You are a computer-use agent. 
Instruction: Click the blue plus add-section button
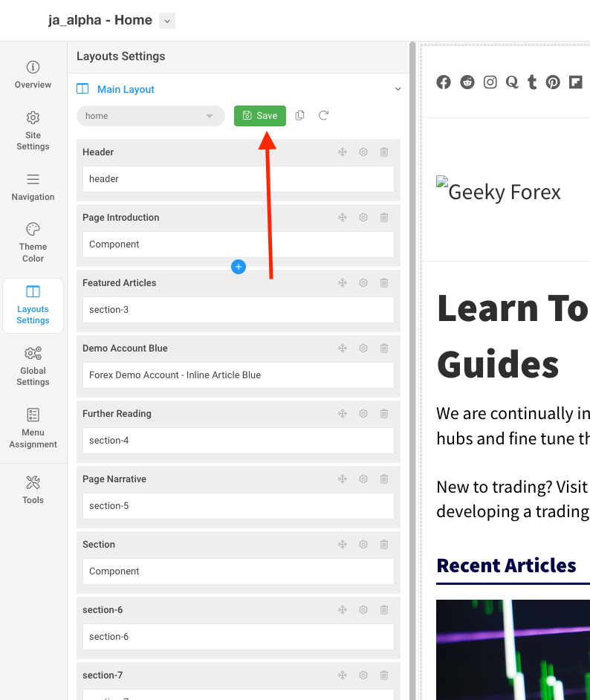pos(239,267)
